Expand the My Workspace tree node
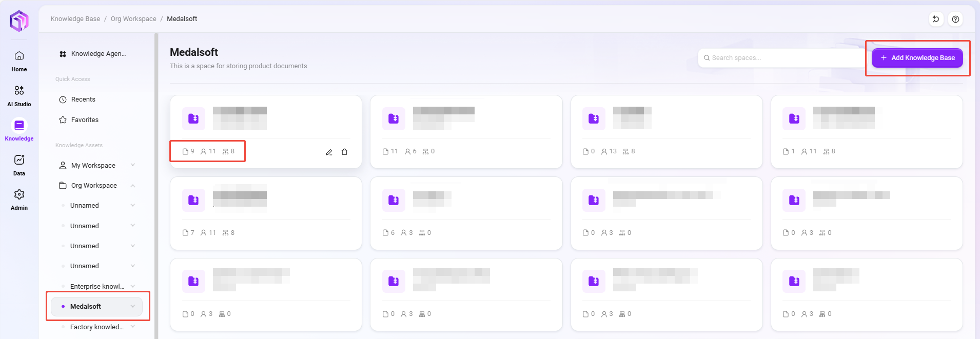This screenshot has height=339, width=980. pos(133,165)
